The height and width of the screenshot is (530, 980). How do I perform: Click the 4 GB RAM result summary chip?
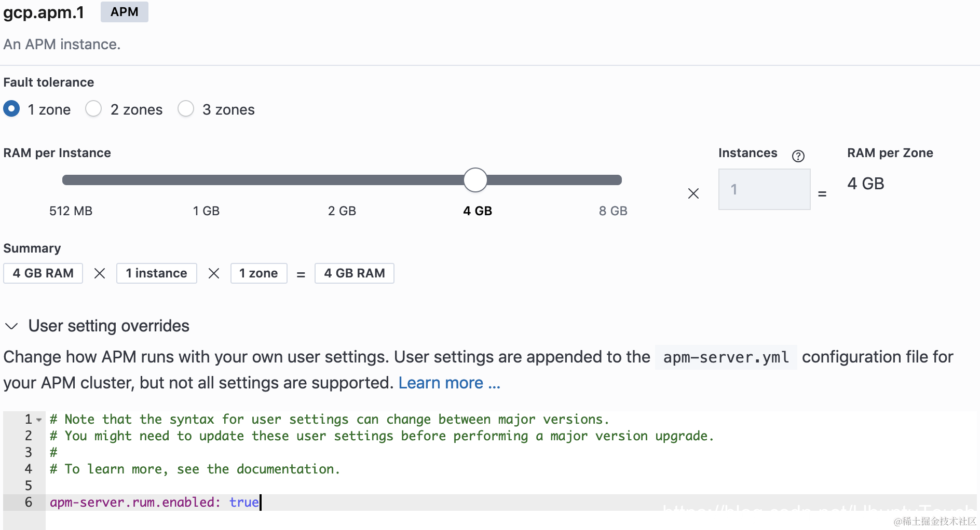coord(355,273)
